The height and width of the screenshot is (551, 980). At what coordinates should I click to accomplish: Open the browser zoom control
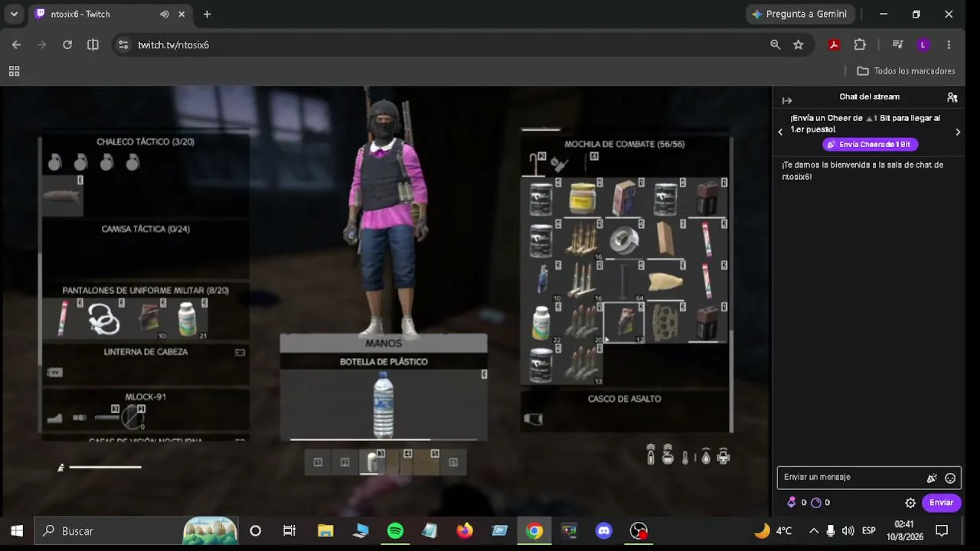[776, 44]
